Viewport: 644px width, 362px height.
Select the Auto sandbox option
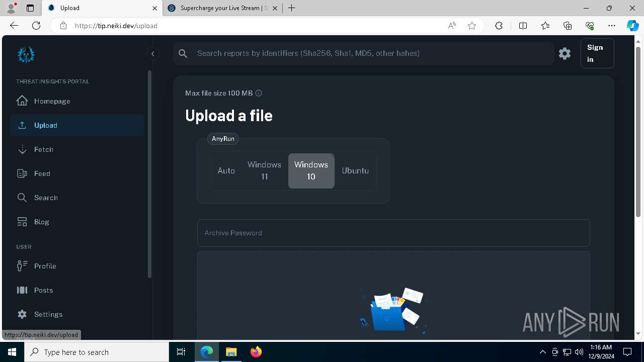coord(226,171)
